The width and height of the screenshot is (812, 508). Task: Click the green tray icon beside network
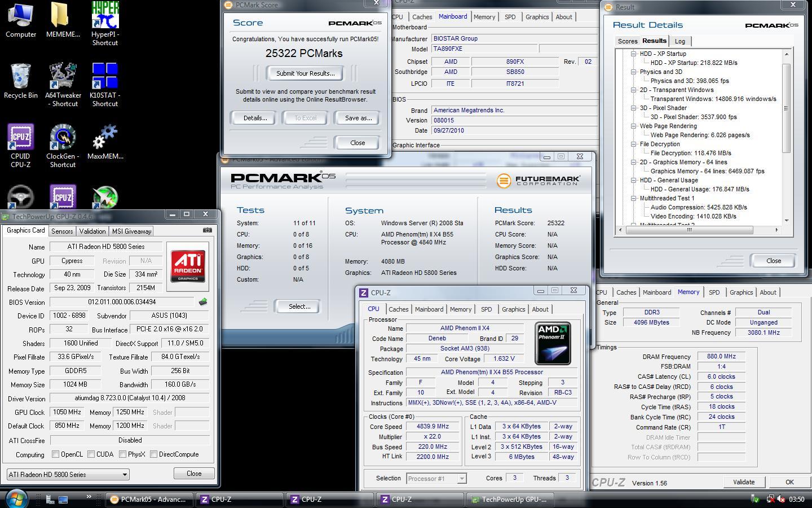pos(755,499)
